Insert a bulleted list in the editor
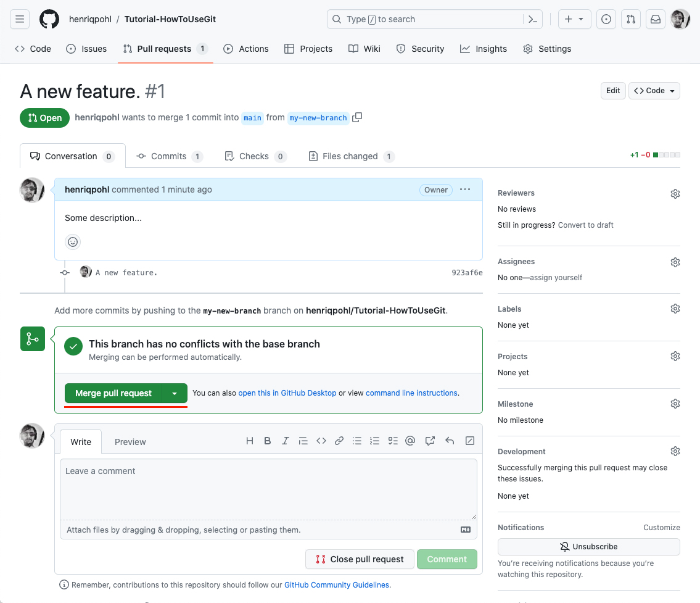The image size is (700, 603). [357, 441]
